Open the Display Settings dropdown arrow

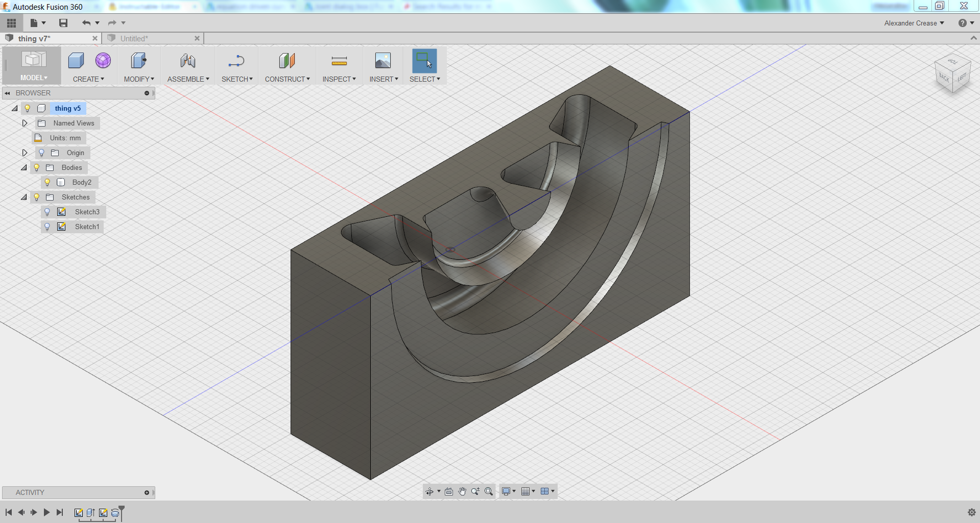514,491
